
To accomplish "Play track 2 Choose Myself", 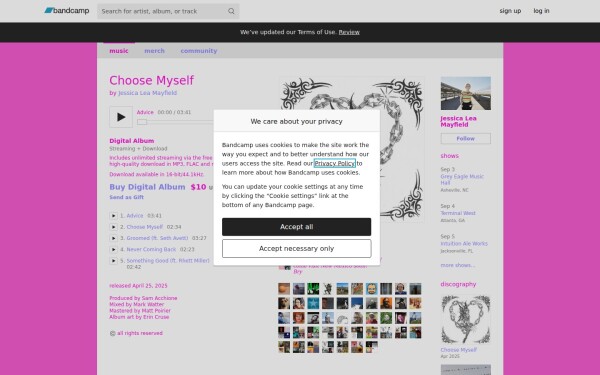I will (113, 227).
